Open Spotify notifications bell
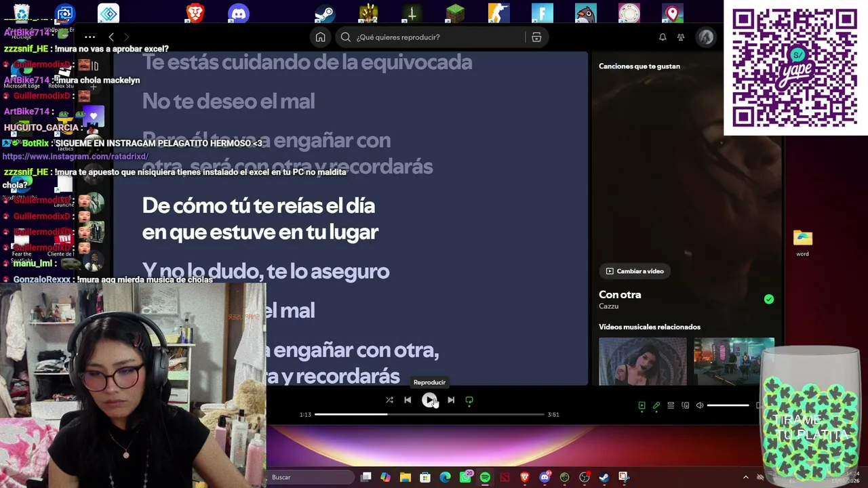Image resolution: width=868 pixels, height=488 pixels. tap(663, 37)
